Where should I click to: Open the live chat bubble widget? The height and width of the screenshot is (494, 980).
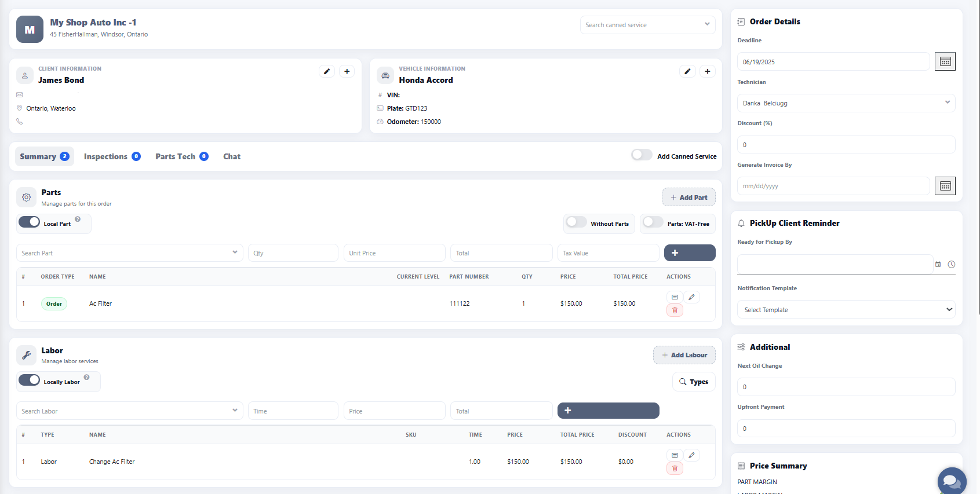click(951, 481)
